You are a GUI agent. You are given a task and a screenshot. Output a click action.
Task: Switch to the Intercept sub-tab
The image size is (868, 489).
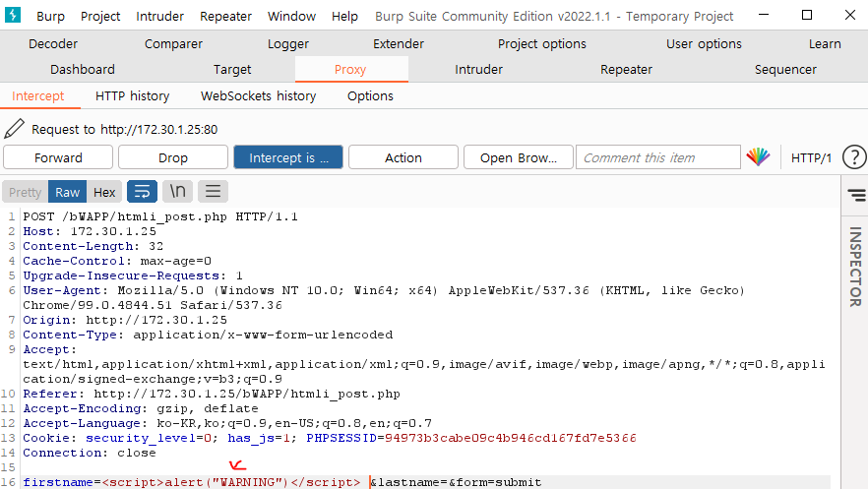click(x=38, y=95)
